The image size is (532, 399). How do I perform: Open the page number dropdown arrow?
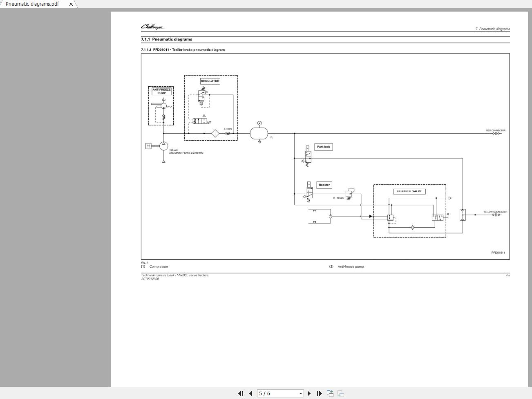301,393
